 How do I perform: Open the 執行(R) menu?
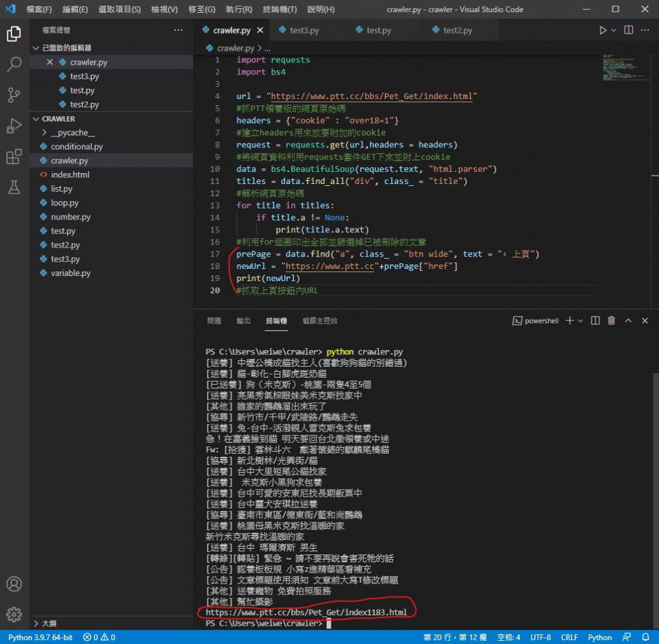pos(239,9)
